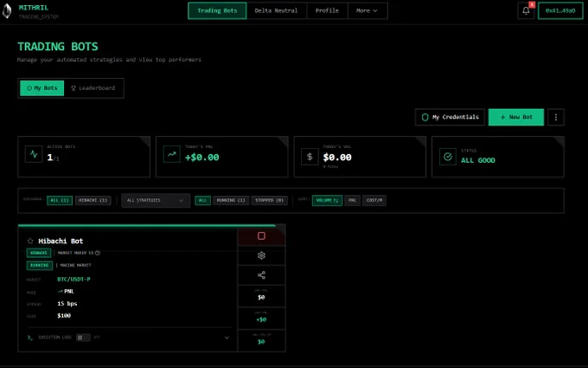Sort bots by COST/M
The height and width of the screenshot is (368, 588).
click(374, 200)
